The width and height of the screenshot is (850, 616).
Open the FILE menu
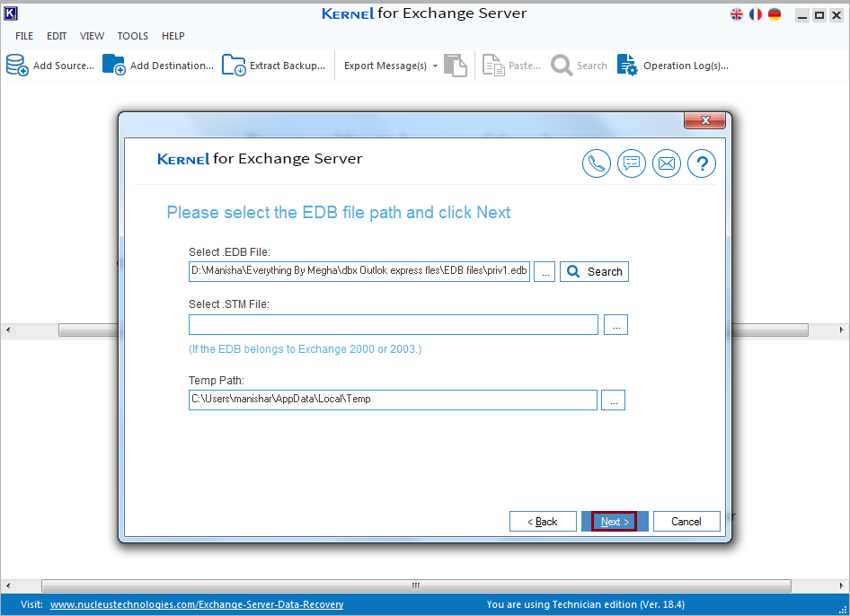coord(24,36)
